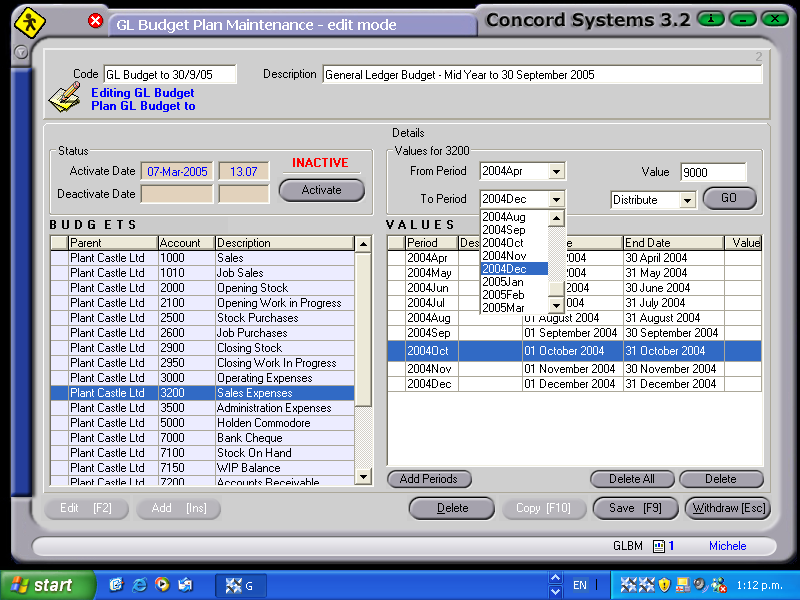The height and width of the screenshot is (600, 800).
Task: Click the red X icon on the tab strip
Action: (x=96, y=21)
